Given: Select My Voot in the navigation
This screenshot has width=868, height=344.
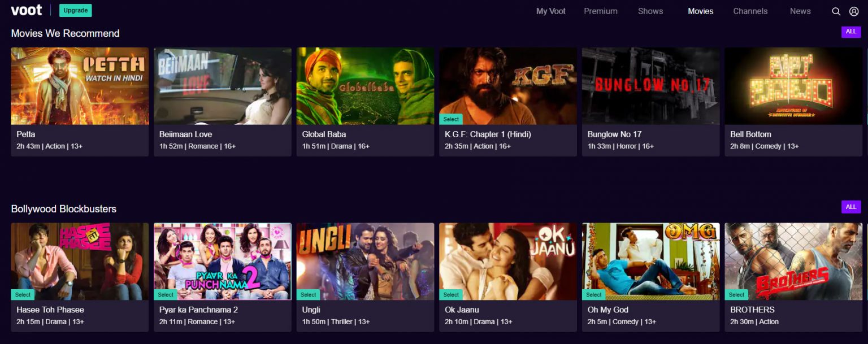Looking at the screenshot, I should [550, 11].
